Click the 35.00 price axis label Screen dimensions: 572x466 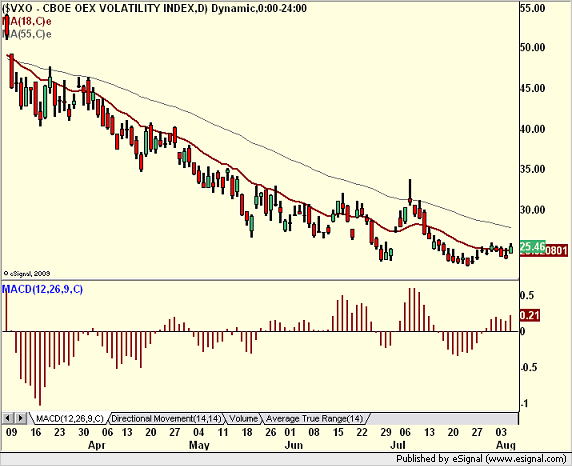(533, 169)
